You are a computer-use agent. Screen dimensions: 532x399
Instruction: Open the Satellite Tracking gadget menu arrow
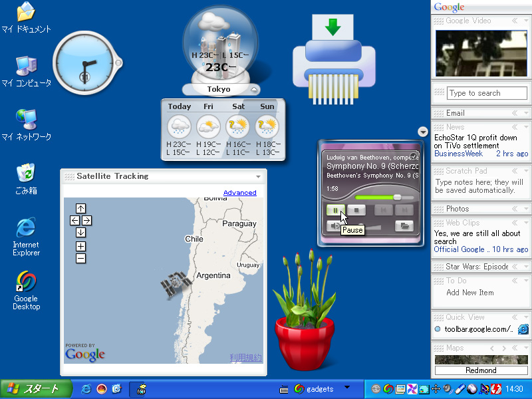[258, 177]
